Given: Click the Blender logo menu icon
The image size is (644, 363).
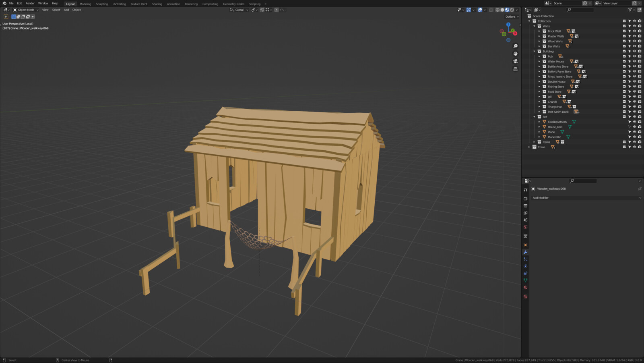Looking at the screenshot, I should click(4, 3).
